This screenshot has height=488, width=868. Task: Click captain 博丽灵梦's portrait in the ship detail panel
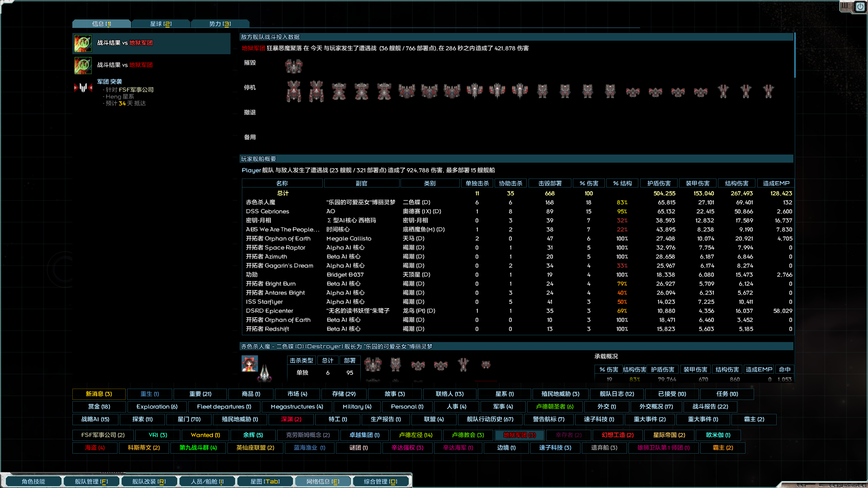tap(249, 364)
